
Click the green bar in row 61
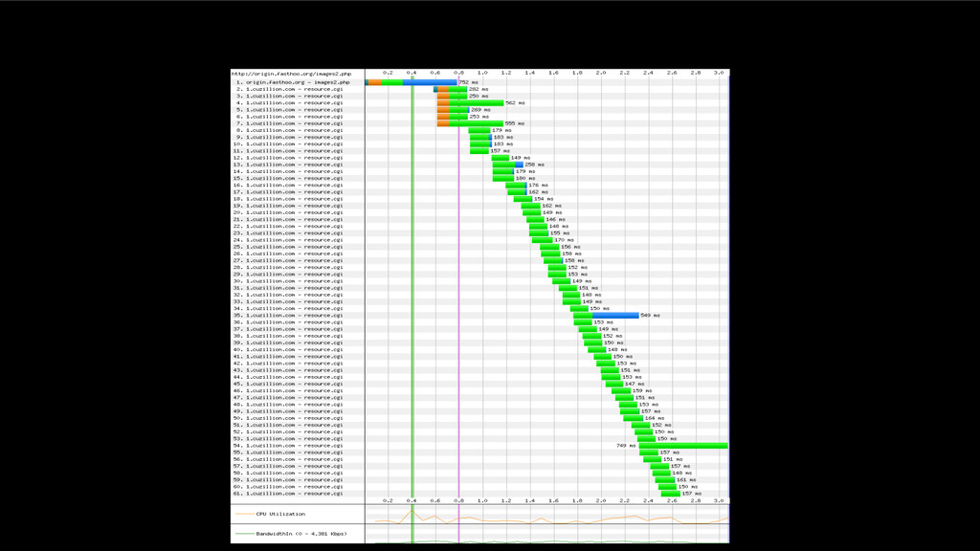671,494
